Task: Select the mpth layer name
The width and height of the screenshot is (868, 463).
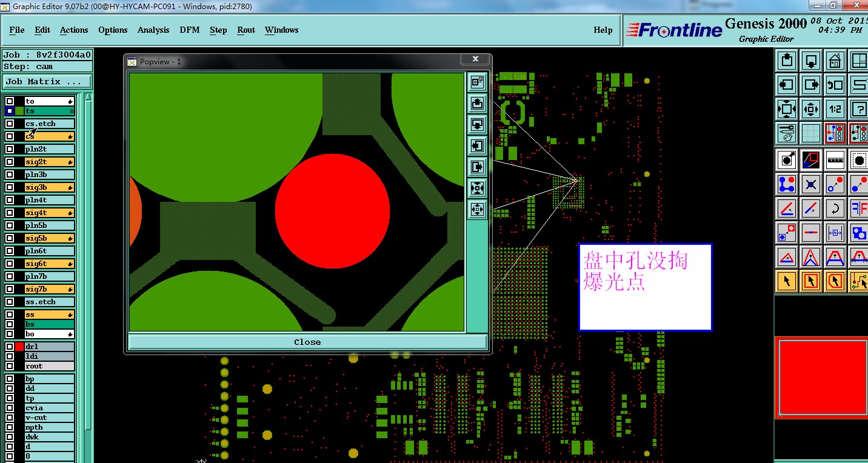Action: (49, 427)
